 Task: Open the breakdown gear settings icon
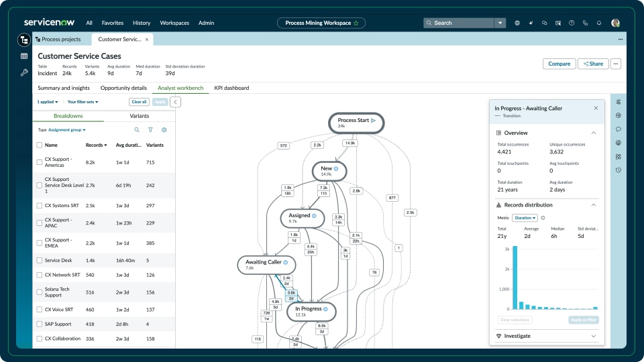tap(164, 130)
